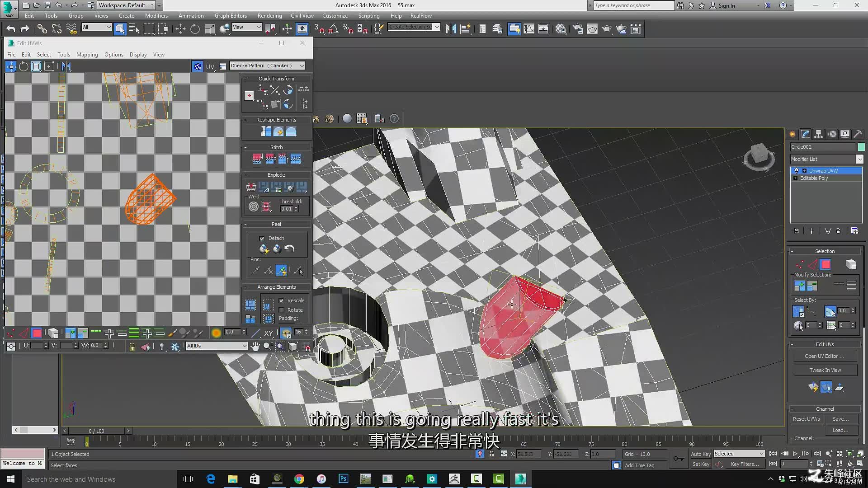Click the Open UV Editor button

[x=825, y=356]
